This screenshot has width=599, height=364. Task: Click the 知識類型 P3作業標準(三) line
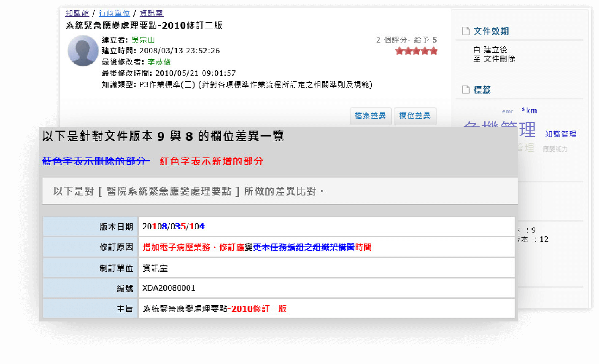click(x=237, y=85)
